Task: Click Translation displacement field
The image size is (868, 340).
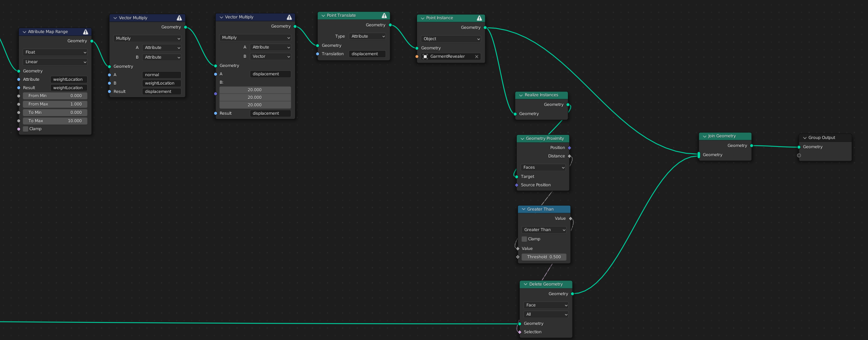Action: [x=368, y=54]
